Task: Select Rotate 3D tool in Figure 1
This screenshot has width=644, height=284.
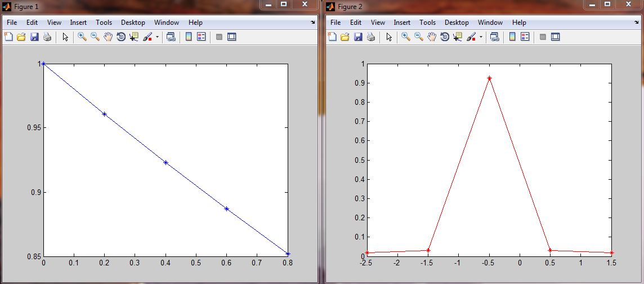Action: point(121,37)
